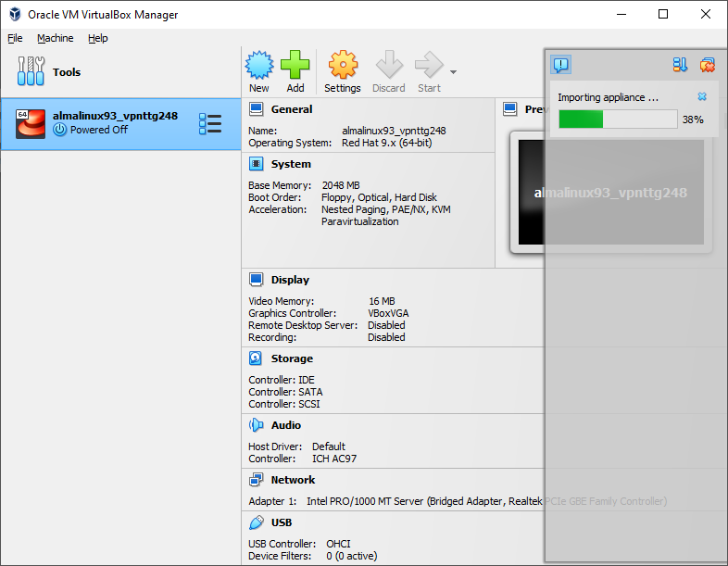The image size is (728, 566).
Task: Click the 'Intel PRO/1000 MT Server' adapter text
Action: 365,501
